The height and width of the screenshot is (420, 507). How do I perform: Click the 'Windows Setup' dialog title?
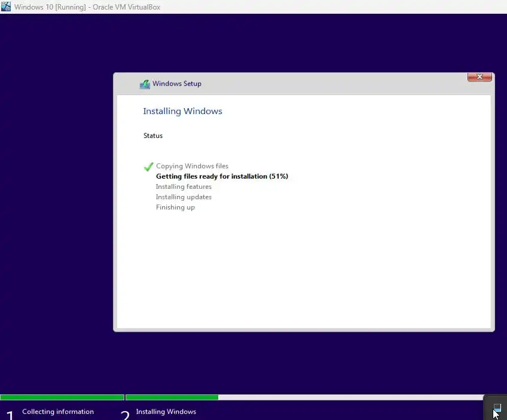pyautogui.click(x=177, y=84)
